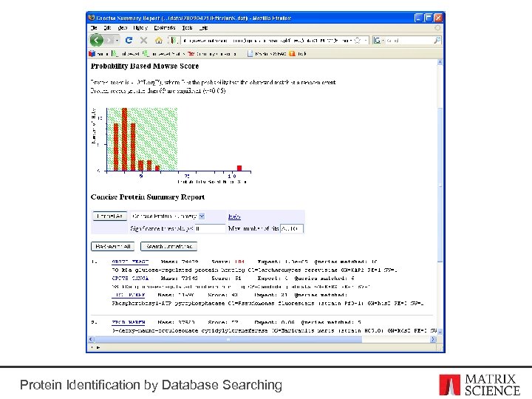The width and height of the screenshot is (532, 399).
Task: Open the orange-icon bookmark at toolbar end
Action: pos(298,54)
